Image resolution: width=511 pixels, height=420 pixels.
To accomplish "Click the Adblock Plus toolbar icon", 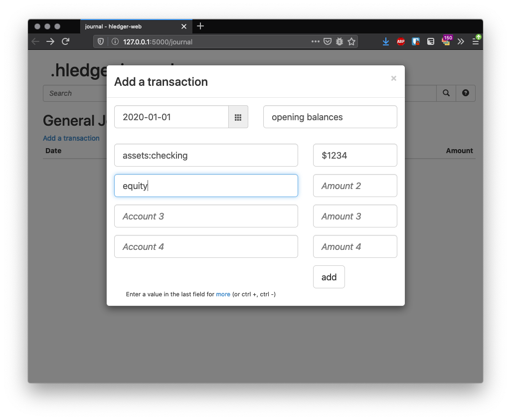I will pos(400,41).
